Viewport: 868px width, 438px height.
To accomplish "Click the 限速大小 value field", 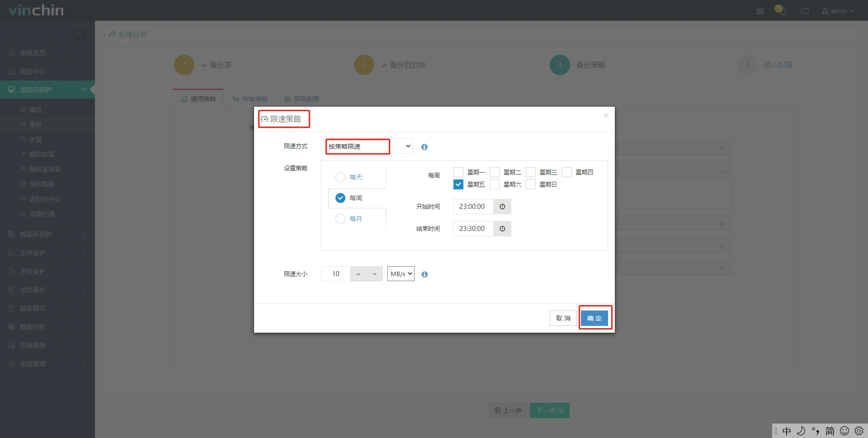I will 335,274.
